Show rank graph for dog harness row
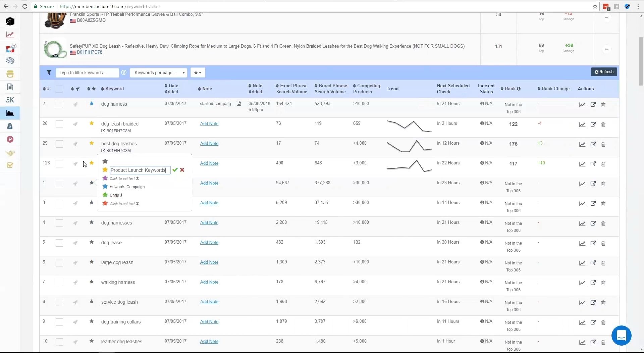 [582, 105]
